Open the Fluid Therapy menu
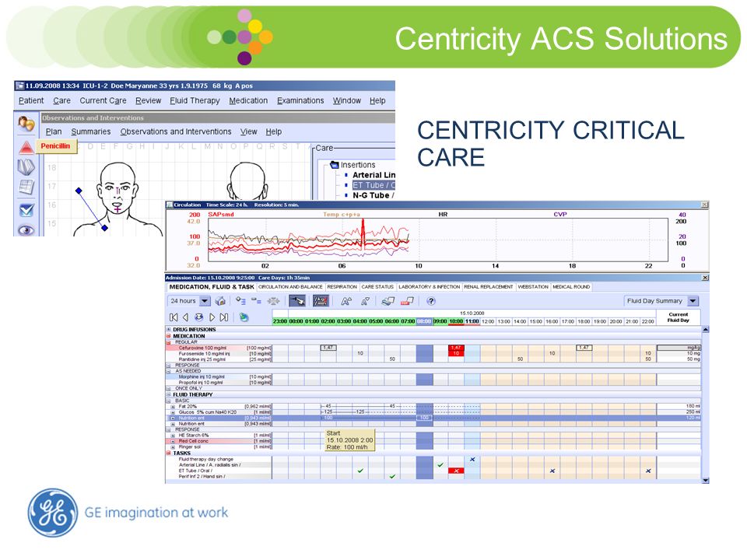The image size is (747, 560). pyautogui.click(x=195, y=101)
